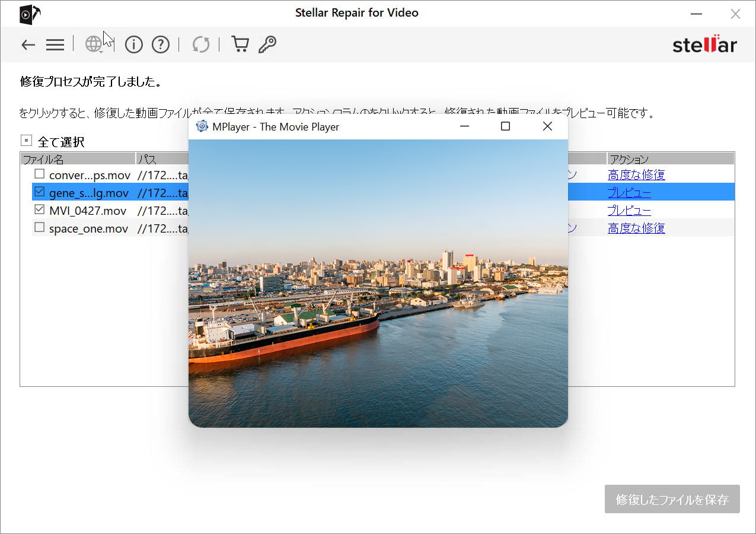Image resolution: width=756 pixels, height=534 pixels.
Task: Uncheck the MVI_0427.mov checkbox
Action: coord(39,210)
